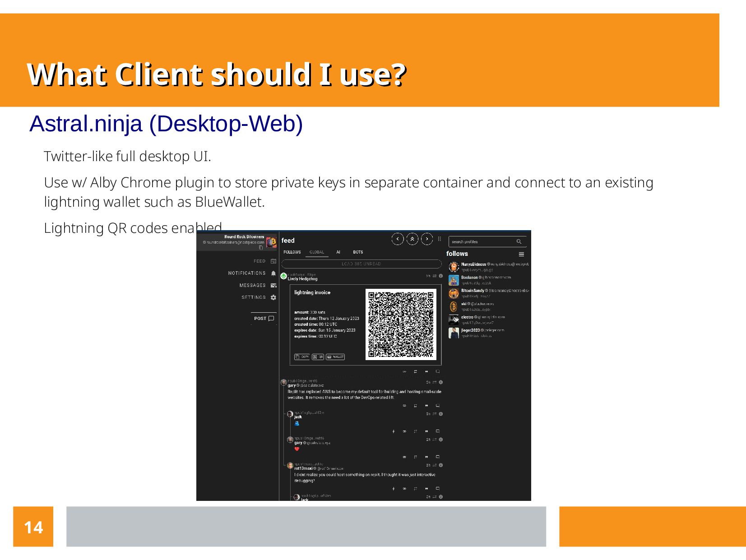Open BitcoinSandy in follows list
The image size is (746, 560).
(x=488, y=293)
